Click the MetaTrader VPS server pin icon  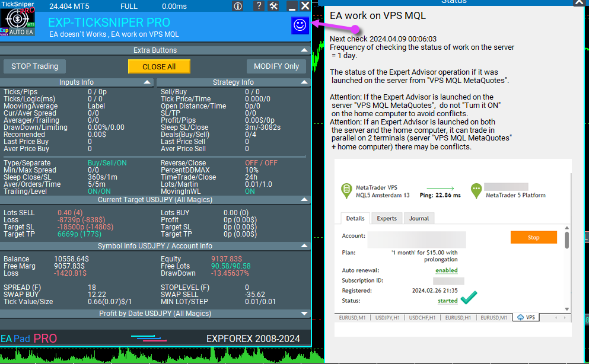346,191
